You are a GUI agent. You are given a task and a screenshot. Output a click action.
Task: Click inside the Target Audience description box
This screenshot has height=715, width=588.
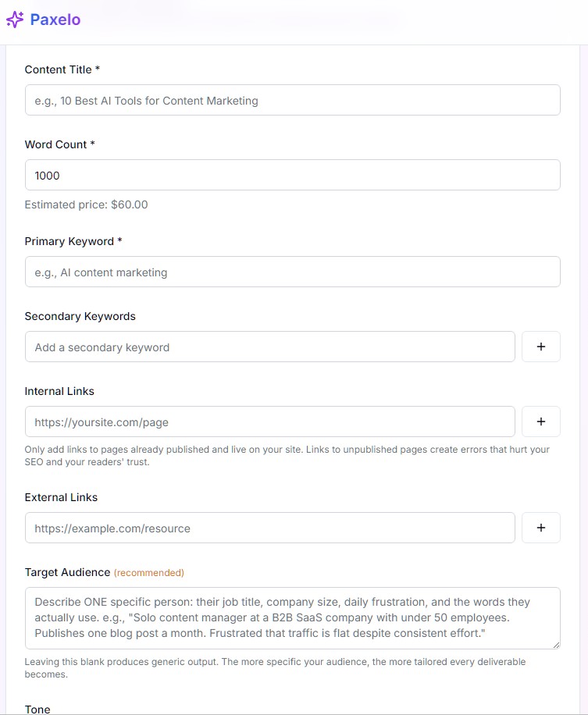point(292,618)
